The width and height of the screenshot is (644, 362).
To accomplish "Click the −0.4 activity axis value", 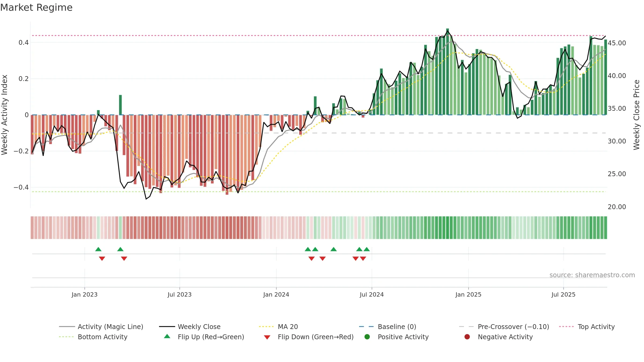I will point(21,187).
